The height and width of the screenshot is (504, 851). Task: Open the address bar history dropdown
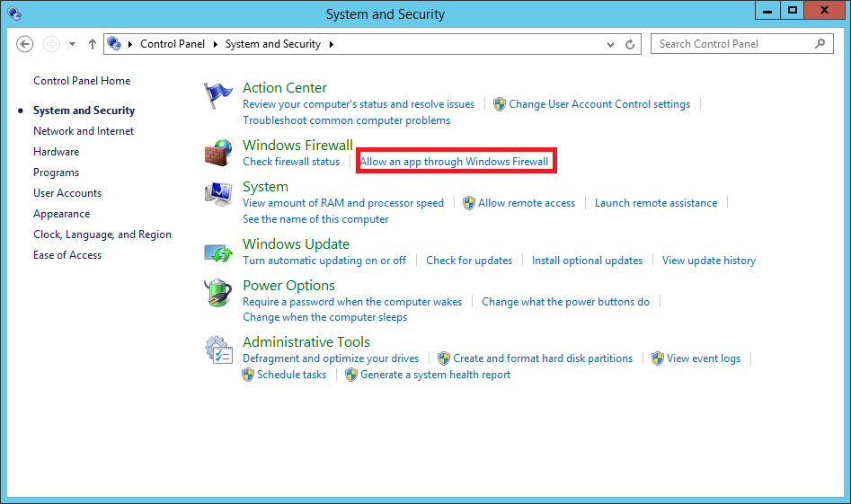(x=611, y=44)
